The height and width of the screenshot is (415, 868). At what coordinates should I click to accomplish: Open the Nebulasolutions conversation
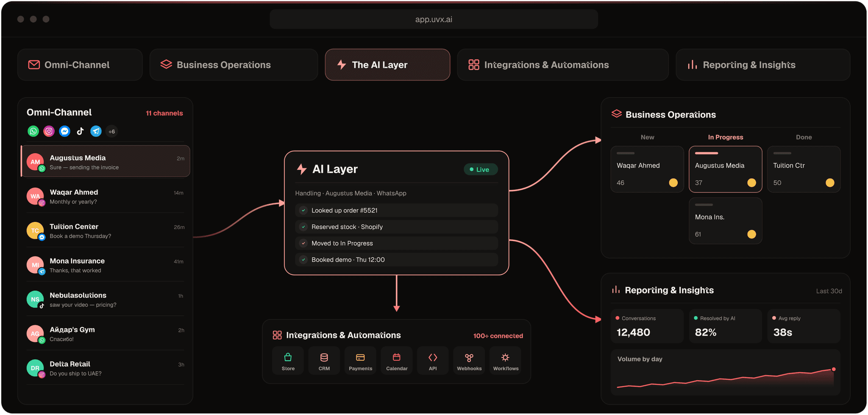(x=106, y=299)
